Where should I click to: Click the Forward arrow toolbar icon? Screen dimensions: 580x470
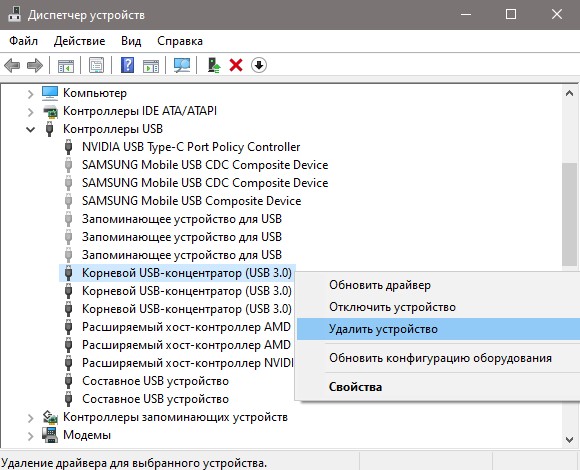pos(35,65)
